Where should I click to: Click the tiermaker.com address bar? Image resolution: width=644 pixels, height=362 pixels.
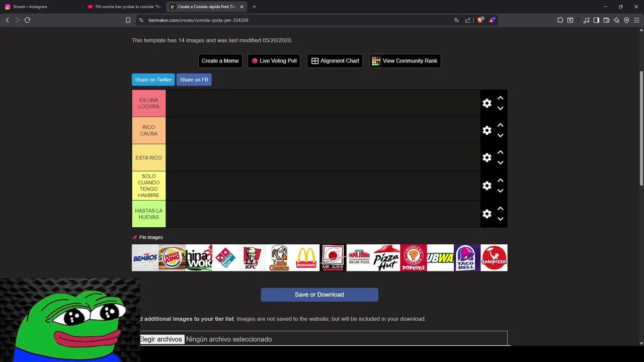pyautogui.click(x=297, y=20)
